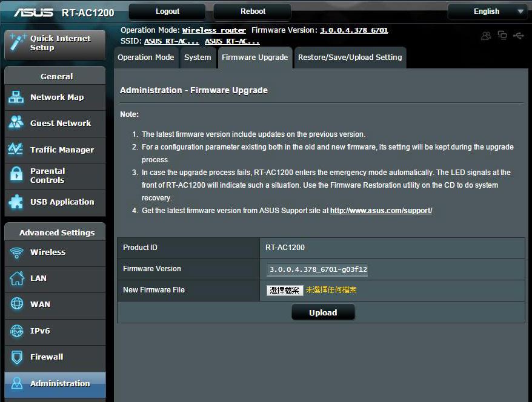532x402 pixels.
Task: Open the Parental Controls page
Action: tap(55, 176)
